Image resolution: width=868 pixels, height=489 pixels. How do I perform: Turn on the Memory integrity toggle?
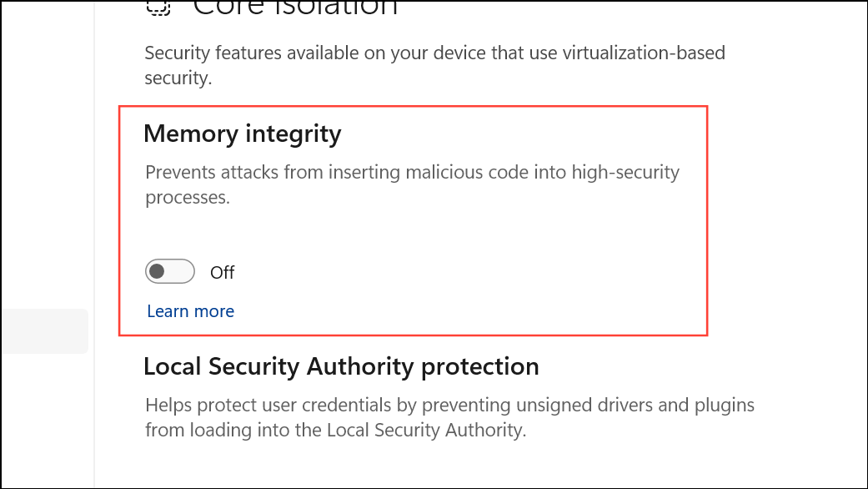[x=169, y=272]
